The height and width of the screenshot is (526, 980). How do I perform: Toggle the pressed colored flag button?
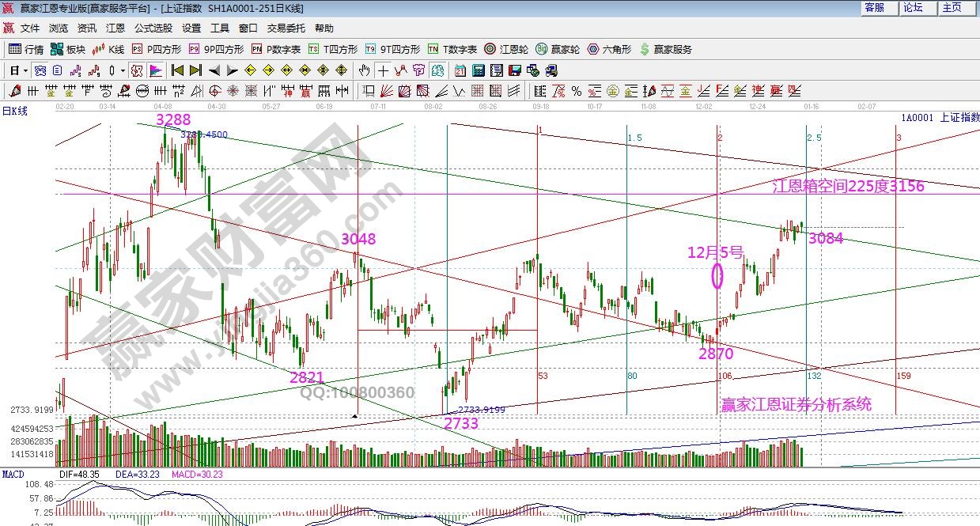(156, 70)
